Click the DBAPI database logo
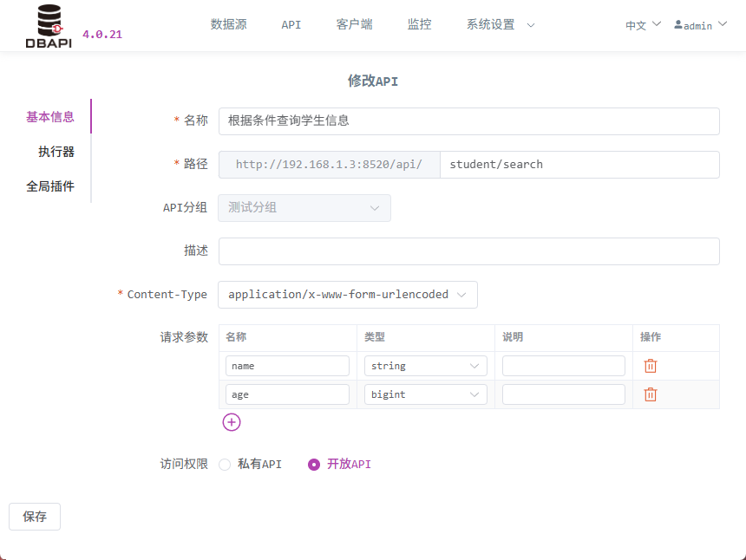The image size is (746, 560). (49, 26)
